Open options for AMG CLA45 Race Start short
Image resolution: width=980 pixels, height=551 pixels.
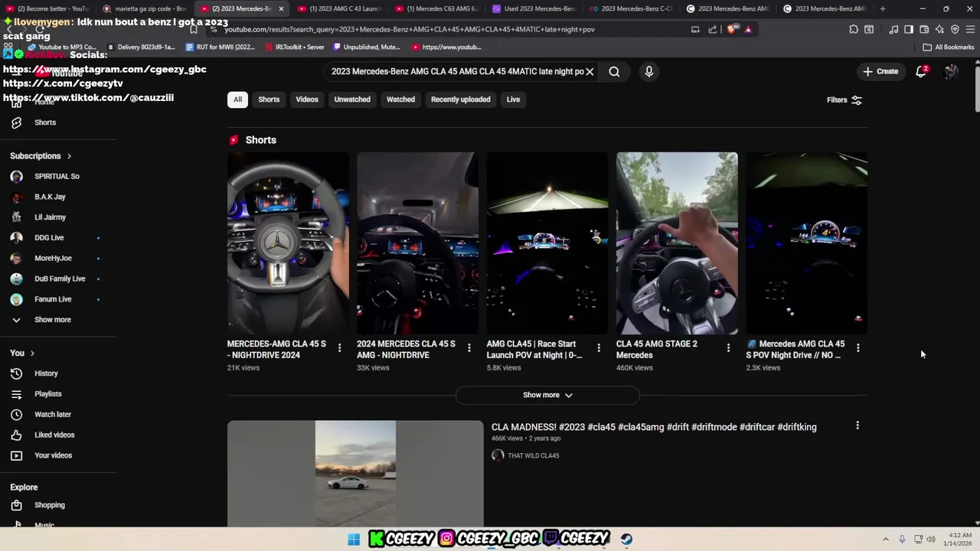599,347
